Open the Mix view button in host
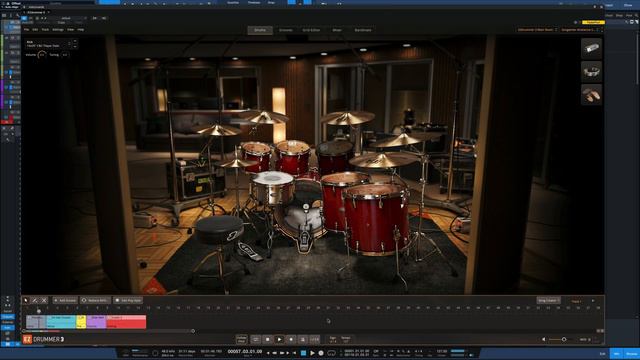 coord(617,354)
